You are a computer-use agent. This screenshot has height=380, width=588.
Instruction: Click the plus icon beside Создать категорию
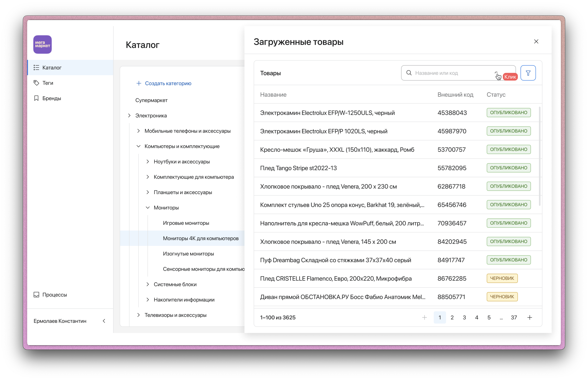pos(139,83)
